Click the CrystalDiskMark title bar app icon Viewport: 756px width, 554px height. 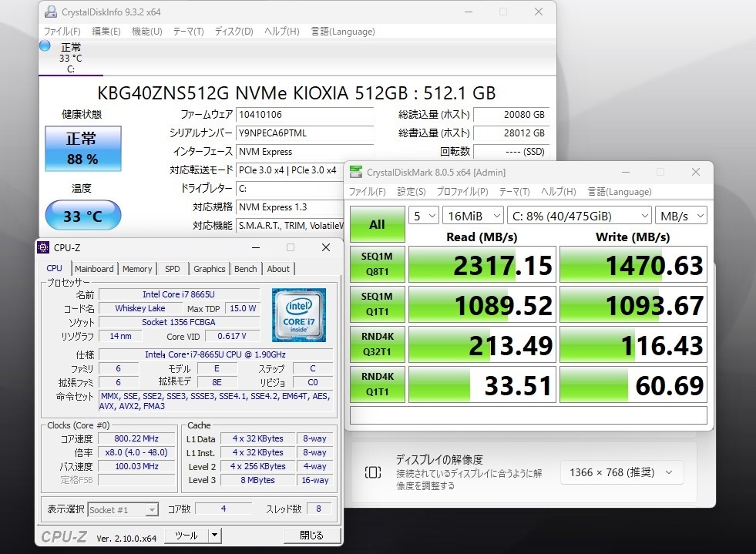356,172
